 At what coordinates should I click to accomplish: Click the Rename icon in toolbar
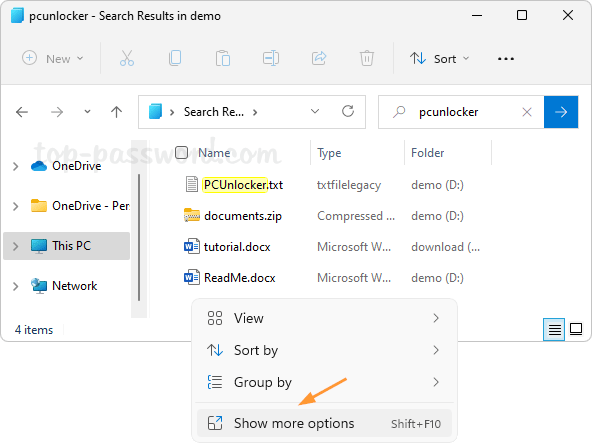(271, 59)
